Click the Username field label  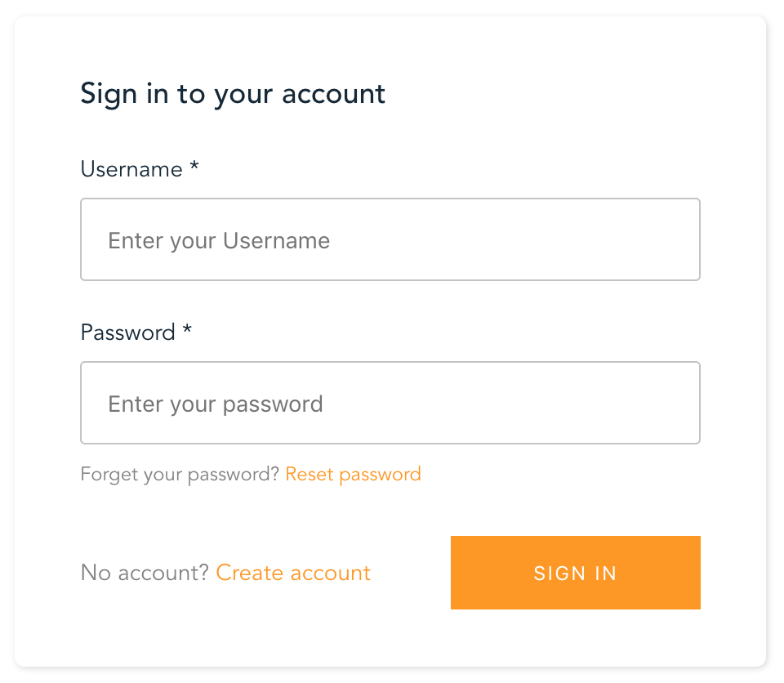(x=131, y=169)
